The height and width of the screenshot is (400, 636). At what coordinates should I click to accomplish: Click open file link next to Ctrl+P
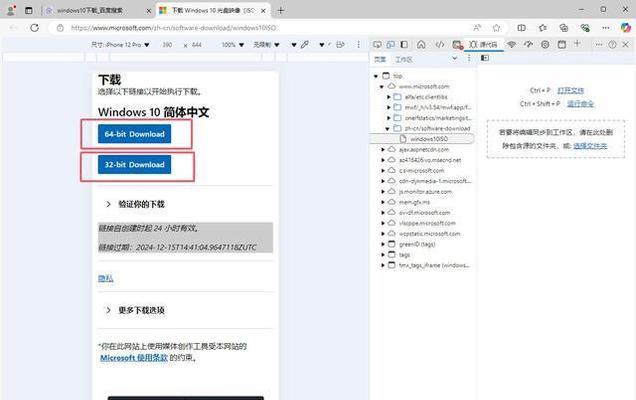(x=570, y=90)
